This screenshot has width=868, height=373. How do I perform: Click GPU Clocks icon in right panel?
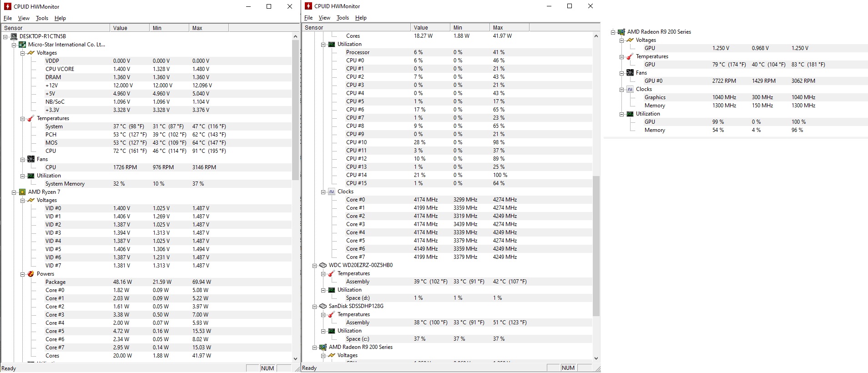(x=630, y=89)
